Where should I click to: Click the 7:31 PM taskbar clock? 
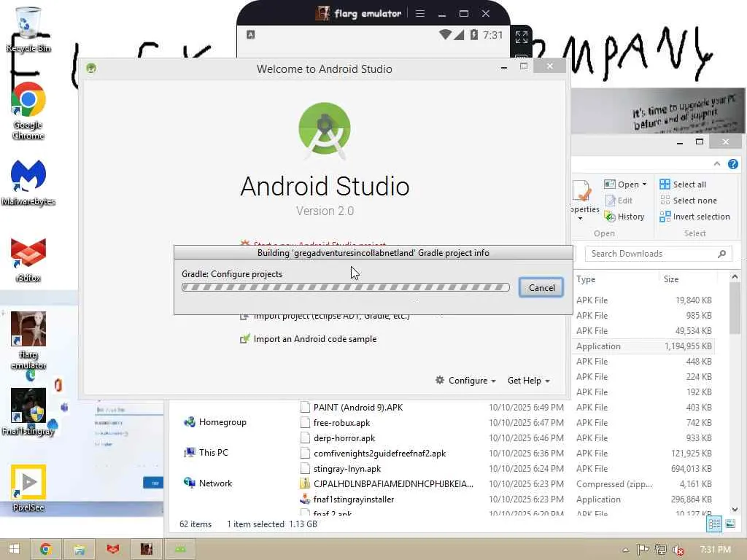716,550
